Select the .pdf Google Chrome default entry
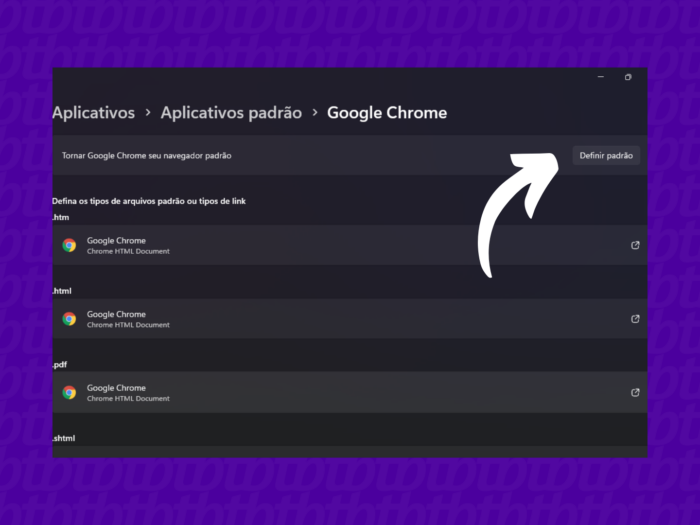700x525 pixels. click(x=350, y=392)
